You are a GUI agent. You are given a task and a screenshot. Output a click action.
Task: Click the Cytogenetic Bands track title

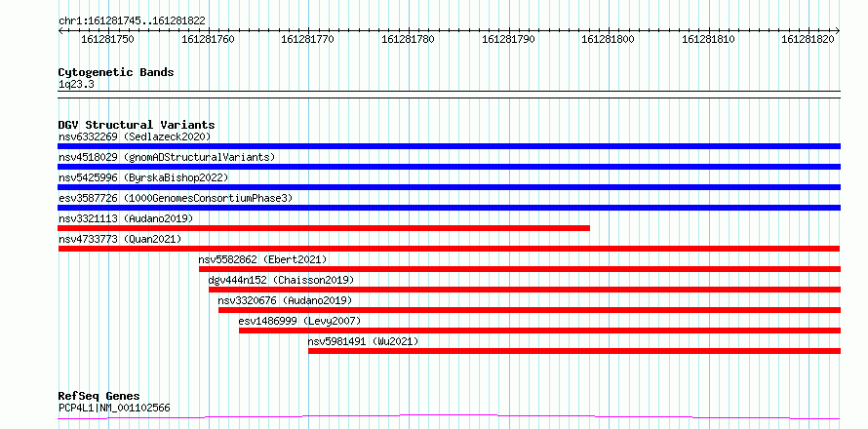(x=116, y=72)
